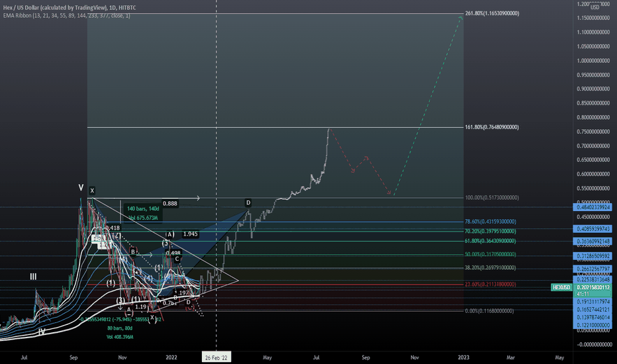
Task: Select the 0.26632567797 price axis label
Action: click(x=593, y=269)
